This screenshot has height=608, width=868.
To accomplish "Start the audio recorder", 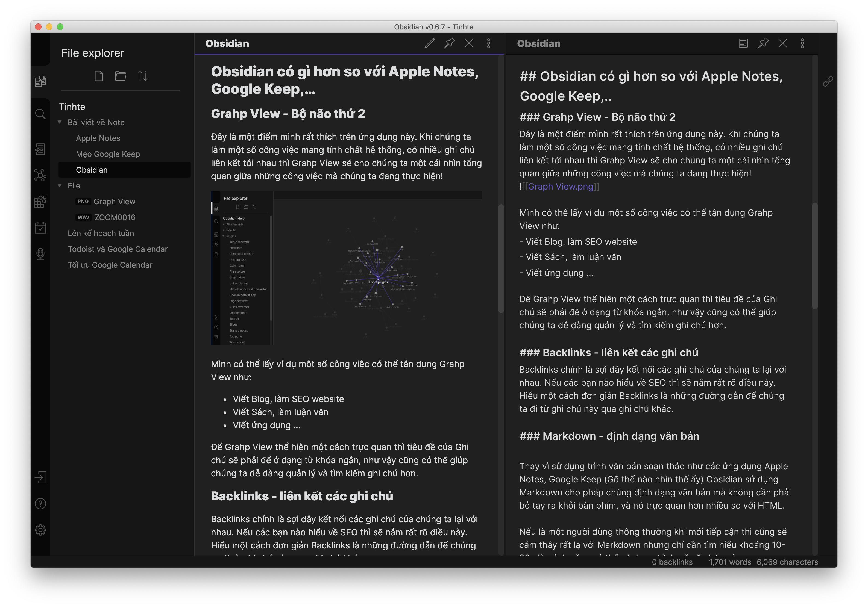I will (x=40, y=254).
